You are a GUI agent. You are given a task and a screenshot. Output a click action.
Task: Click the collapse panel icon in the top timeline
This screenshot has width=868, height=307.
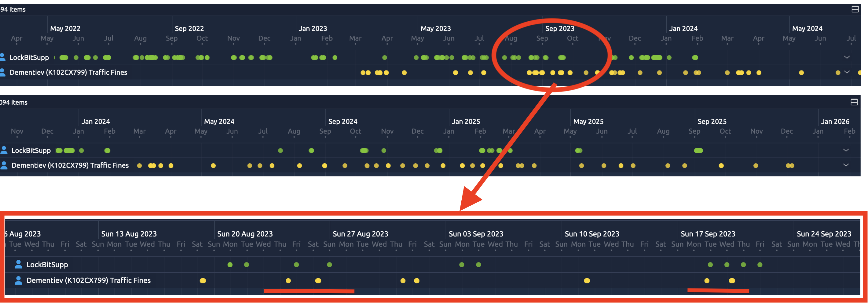pos(855,9)
